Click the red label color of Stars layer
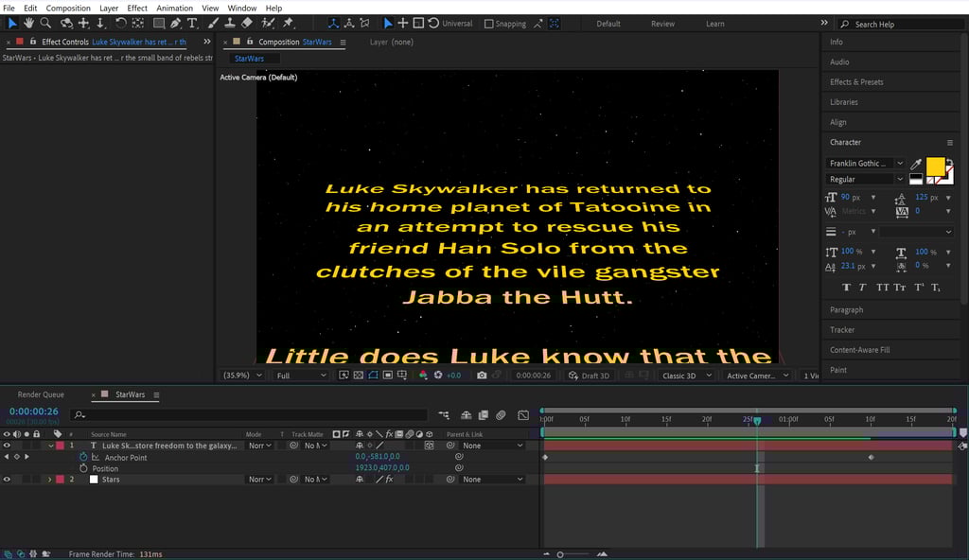The image size is (969, 560). click(x=60, y=480)
